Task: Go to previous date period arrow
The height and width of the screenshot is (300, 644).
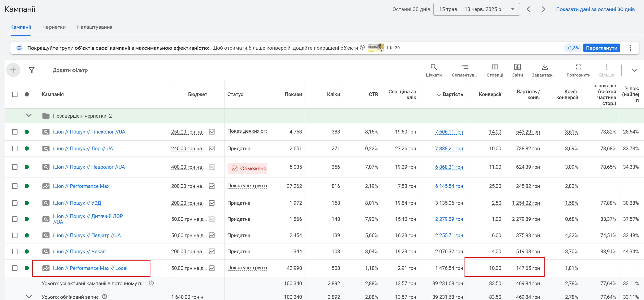Action: pos(528,9)
